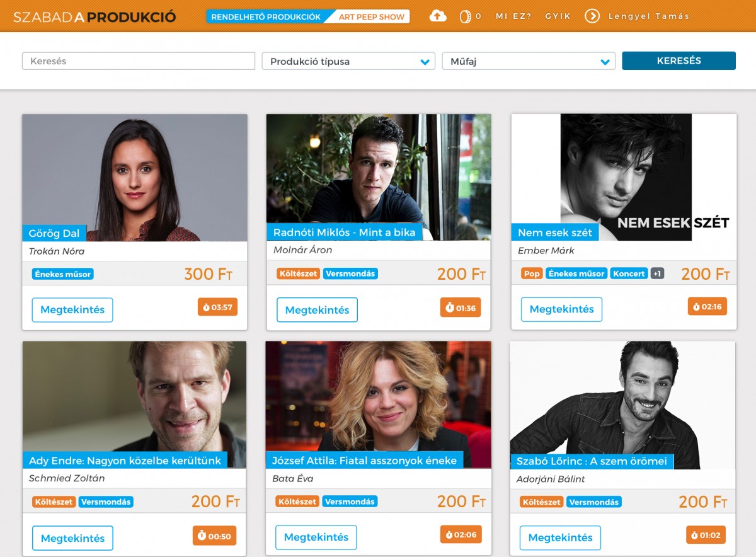
Task: Open the coin balance icon showing 0
Action: (465, 16)
